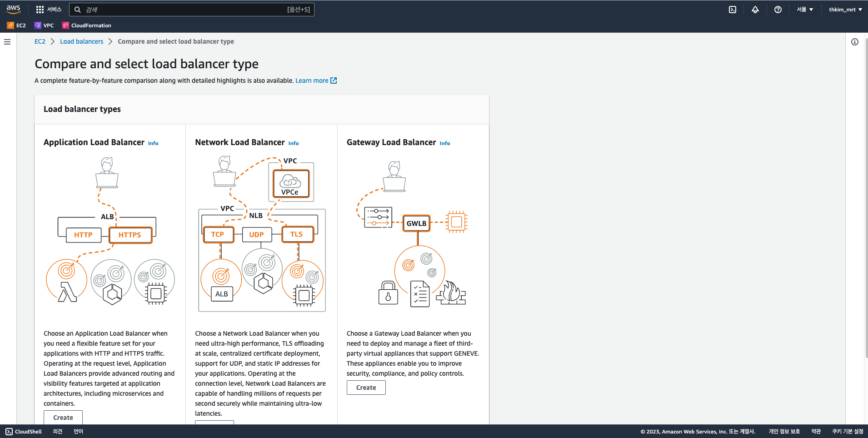Screen dimensions: 868x438
Task: Click the TLS box in NLB diagram
Action: click(x=297, y=234)
